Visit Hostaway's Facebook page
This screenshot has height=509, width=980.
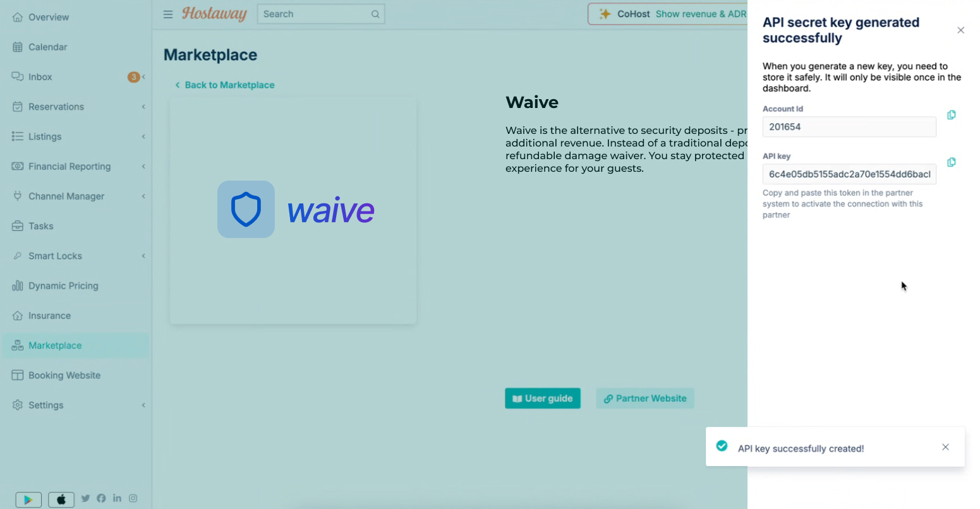101,498
